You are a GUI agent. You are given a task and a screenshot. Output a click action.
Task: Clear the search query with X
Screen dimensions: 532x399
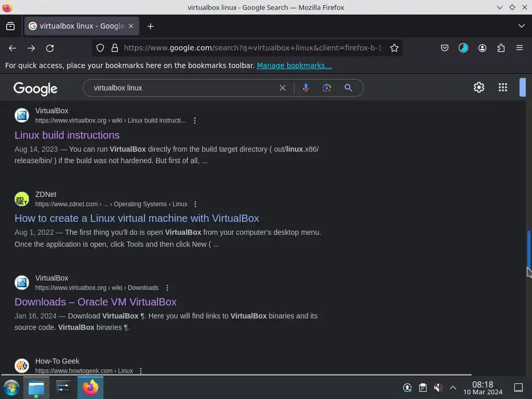click(282, 88)
